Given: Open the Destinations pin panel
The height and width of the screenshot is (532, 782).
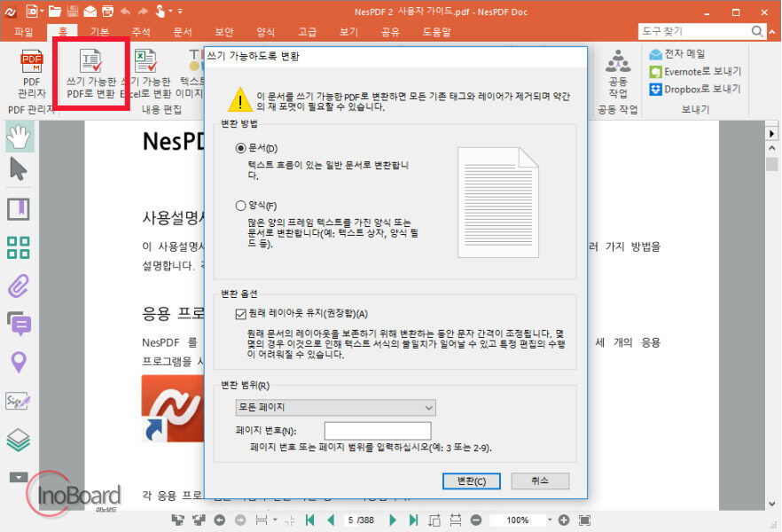Looking at the screenshot, I should [19, 362].
